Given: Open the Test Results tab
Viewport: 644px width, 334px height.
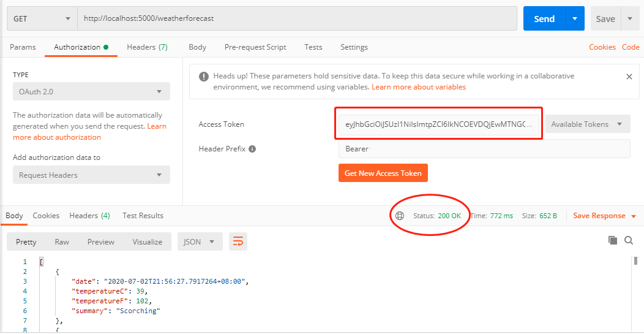Looking at the screenshot, I should point(143,216).
